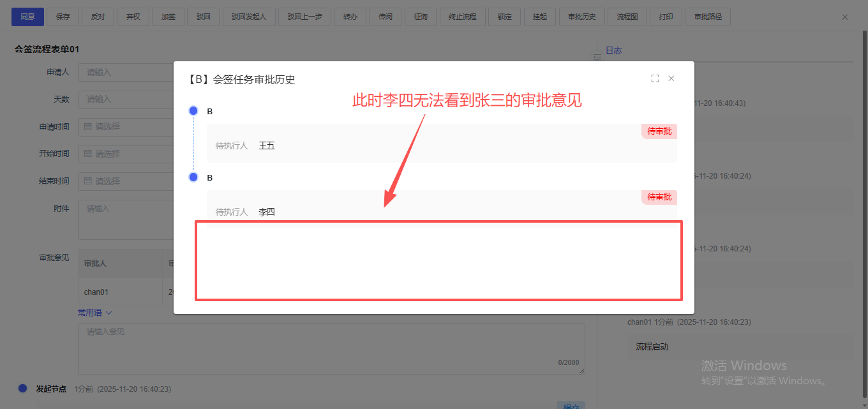Viewport: 868px width, 409px height.
Task: Click the blue timeline dot for 王五's node
Action: 193,111
